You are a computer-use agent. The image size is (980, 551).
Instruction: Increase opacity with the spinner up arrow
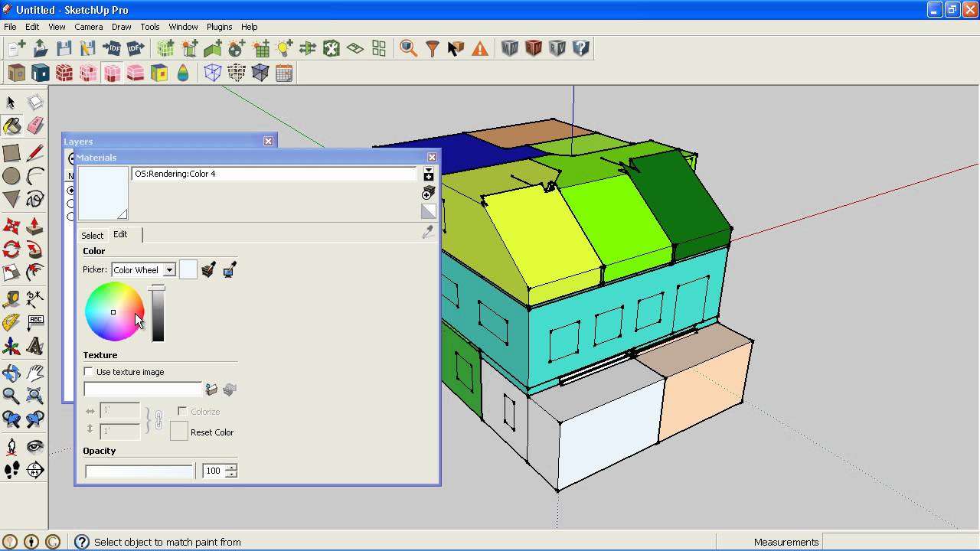tap(231, 467)
